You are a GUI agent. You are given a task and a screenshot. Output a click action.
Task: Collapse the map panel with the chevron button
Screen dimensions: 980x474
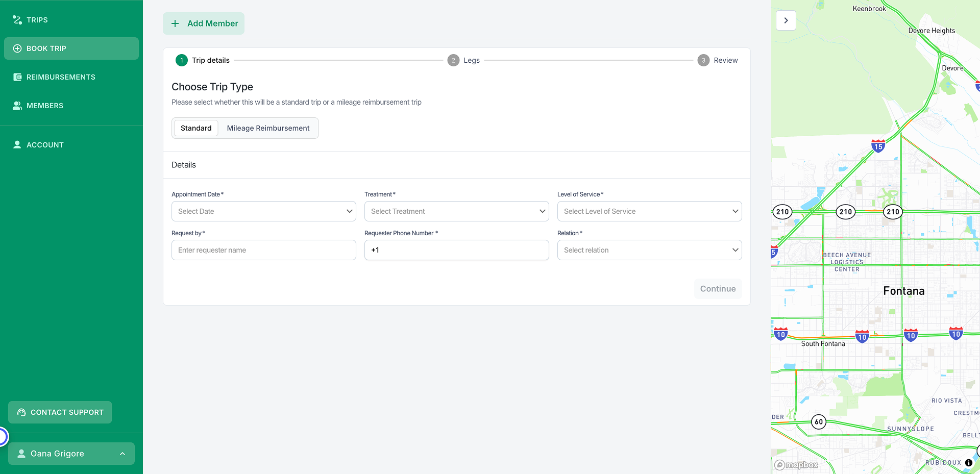point(786,20)
